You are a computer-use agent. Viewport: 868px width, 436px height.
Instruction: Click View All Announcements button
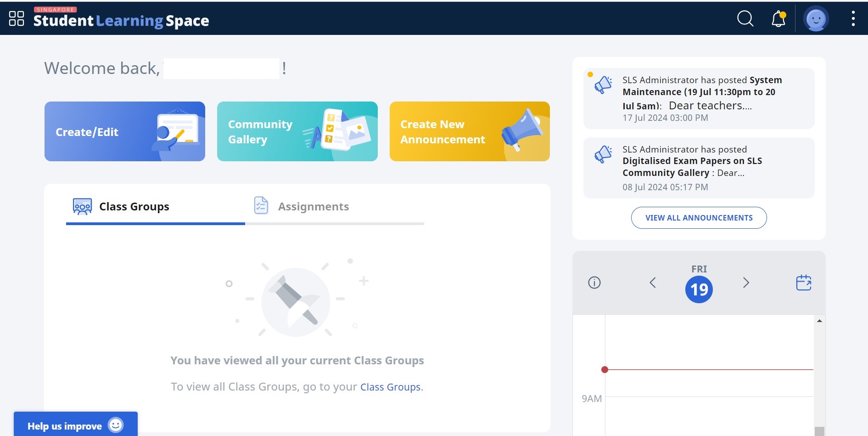click(699, 218)
